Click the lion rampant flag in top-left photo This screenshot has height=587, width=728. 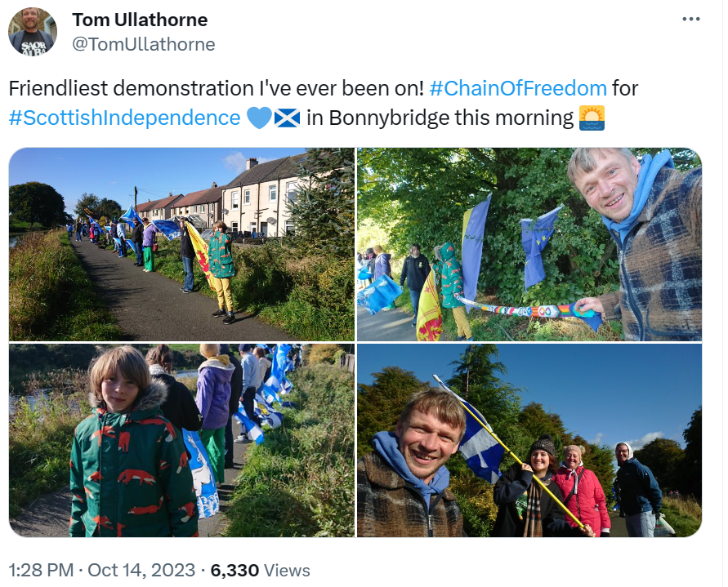click(x=200, y=254)
